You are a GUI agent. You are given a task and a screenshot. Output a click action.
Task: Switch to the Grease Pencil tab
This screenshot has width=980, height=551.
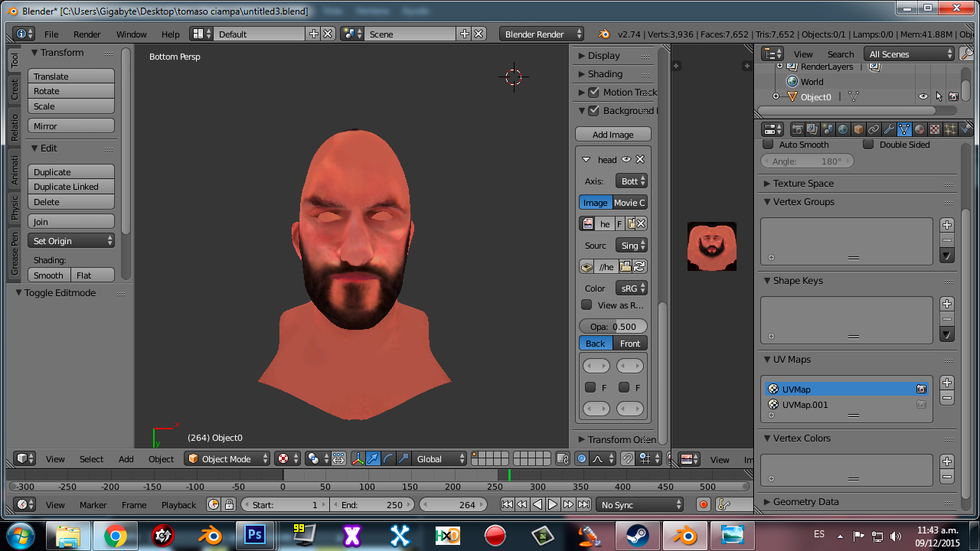(x=15, y=253)
